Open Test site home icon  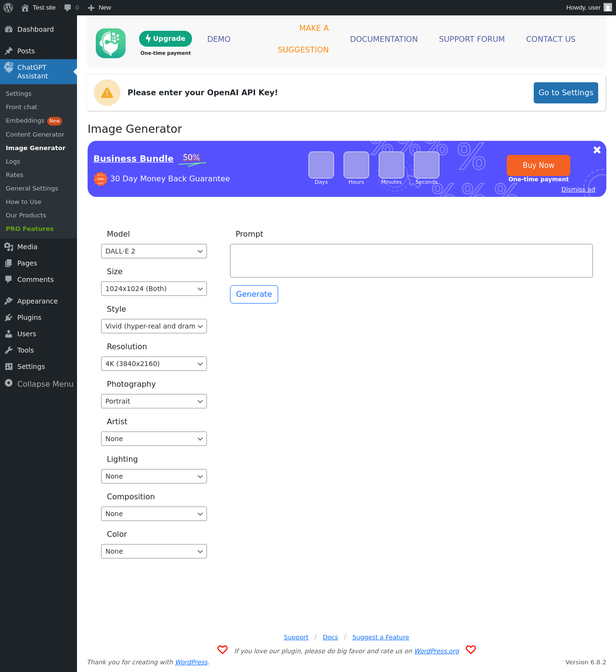[x=25, y=8]
